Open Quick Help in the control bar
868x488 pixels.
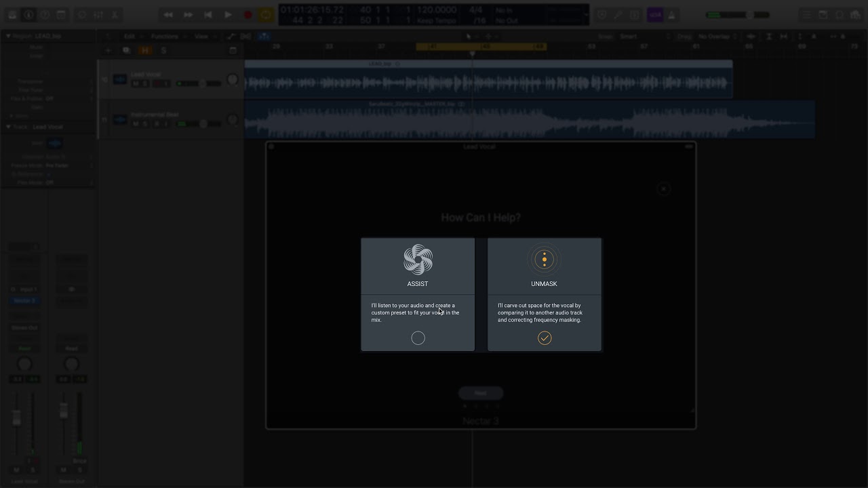(x=45, y=15)
